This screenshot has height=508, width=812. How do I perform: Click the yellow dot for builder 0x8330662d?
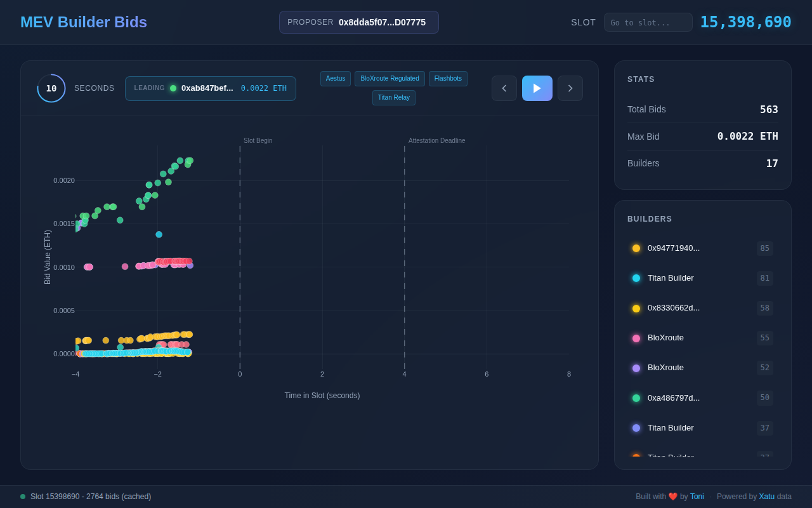tap(636, 309)
